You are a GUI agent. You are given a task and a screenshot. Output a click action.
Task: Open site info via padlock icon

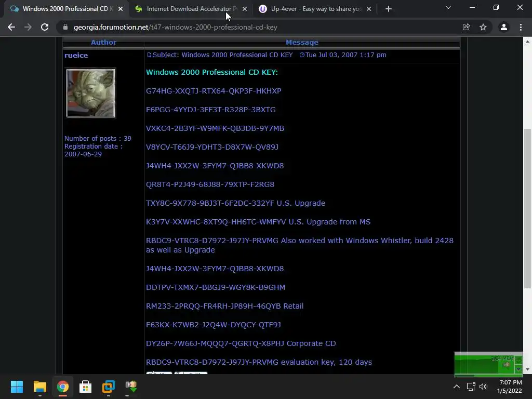[65, 27]
